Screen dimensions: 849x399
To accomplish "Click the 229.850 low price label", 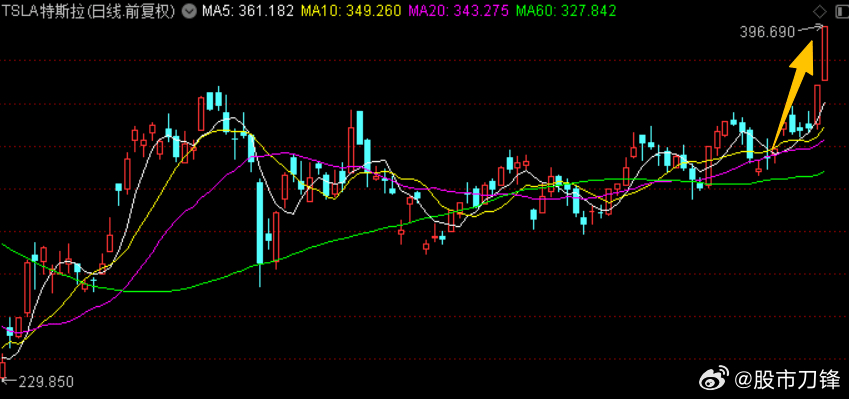I will click(46, 382).
